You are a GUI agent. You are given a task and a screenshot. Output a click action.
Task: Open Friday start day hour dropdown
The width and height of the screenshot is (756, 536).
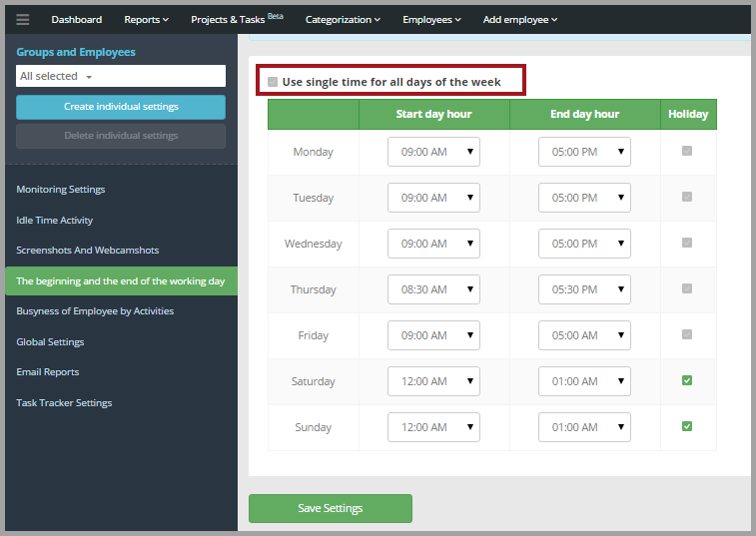click(433, 335)
